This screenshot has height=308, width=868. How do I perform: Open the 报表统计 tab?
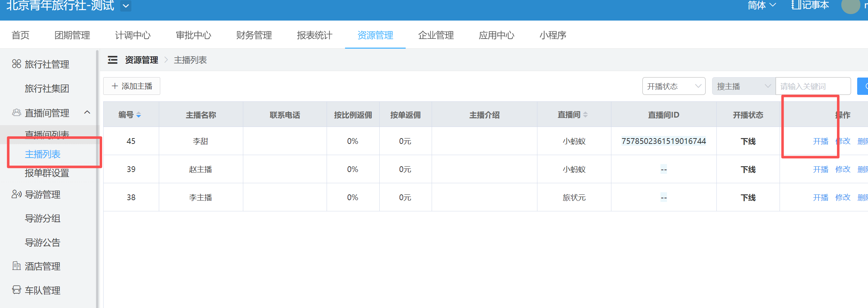(314, 35)
